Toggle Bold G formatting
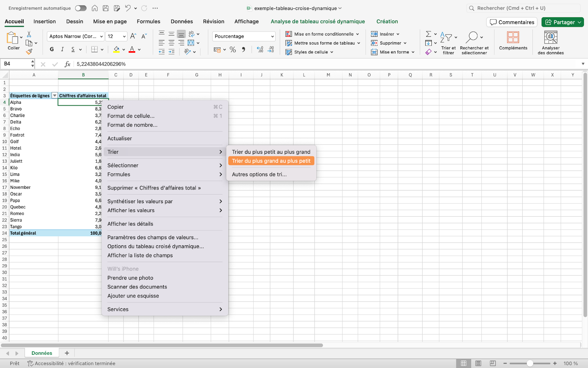Screen dimensions: 588x368 pyautogui.click(x=52, y=49)
